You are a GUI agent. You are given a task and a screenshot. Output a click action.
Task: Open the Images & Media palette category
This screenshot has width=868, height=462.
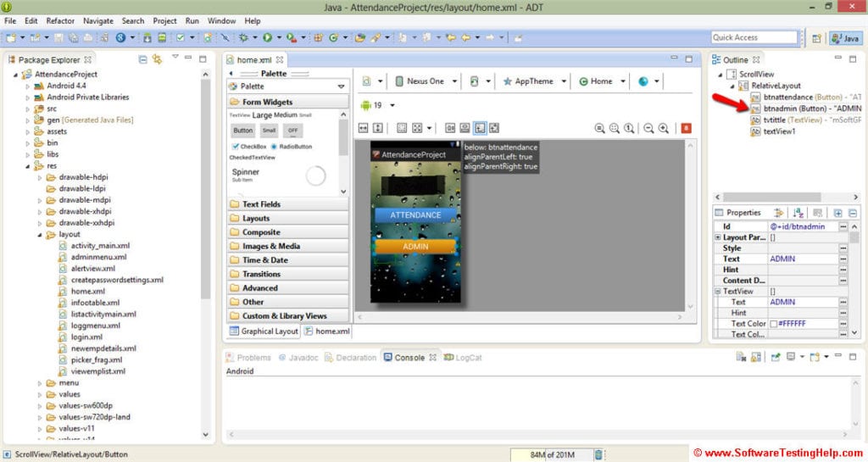(288, 246)
